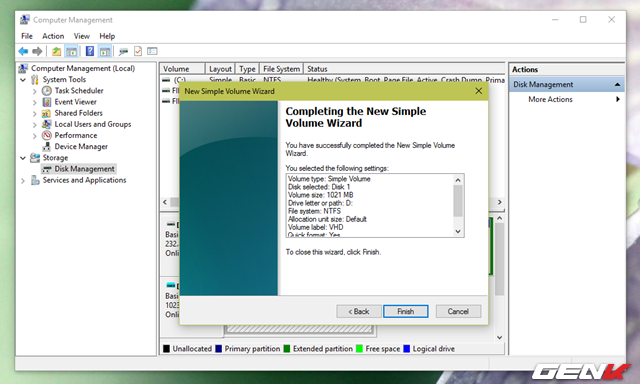640x384 pixels.
Task: Click the volume list scroll left arrow
Action: pos(165,202)
